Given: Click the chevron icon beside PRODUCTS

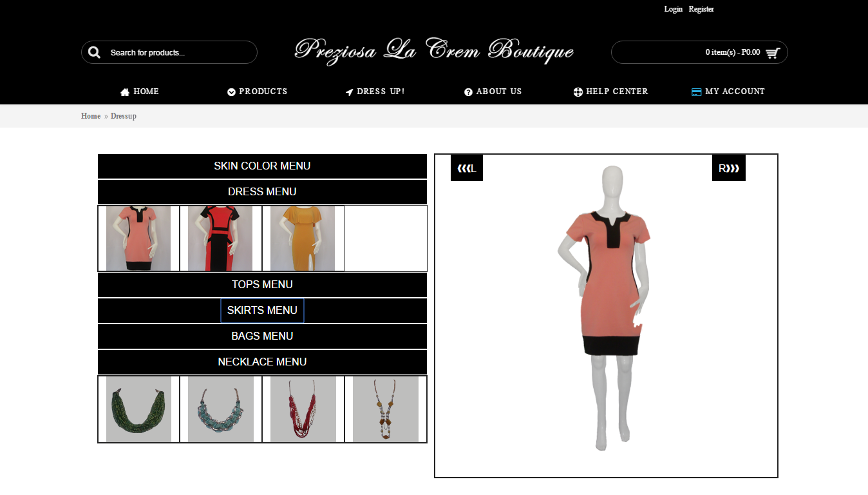Looking at the screenshot, I should pos(231,92).
